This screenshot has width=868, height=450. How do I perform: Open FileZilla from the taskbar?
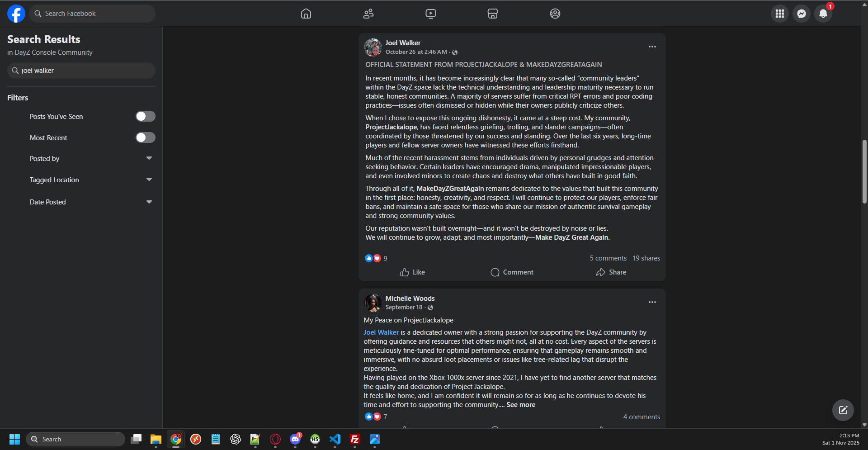click(x=355, y=439)
